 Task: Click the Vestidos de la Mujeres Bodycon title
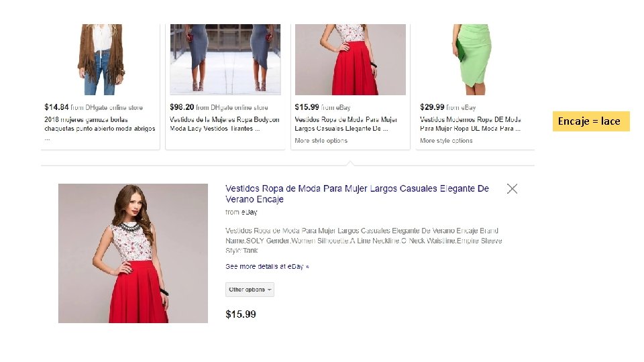coord(225,124)
